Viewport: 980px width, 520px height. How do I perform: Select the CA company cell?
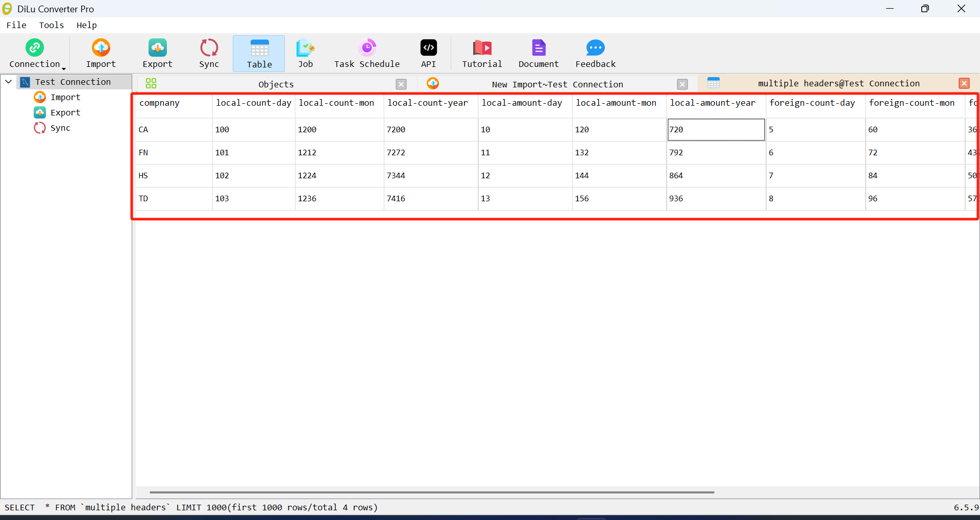[x=174, y=130]
